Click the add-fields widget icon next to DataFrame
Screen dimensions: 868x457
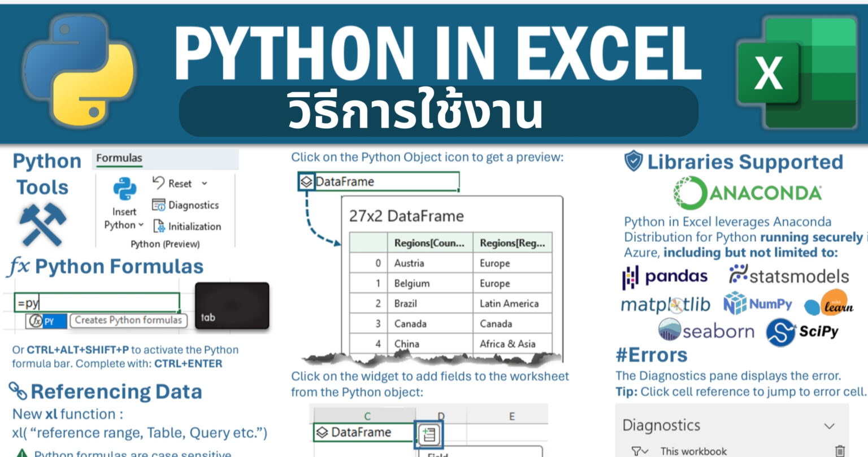pyautogui.click(x=429, y=434)
